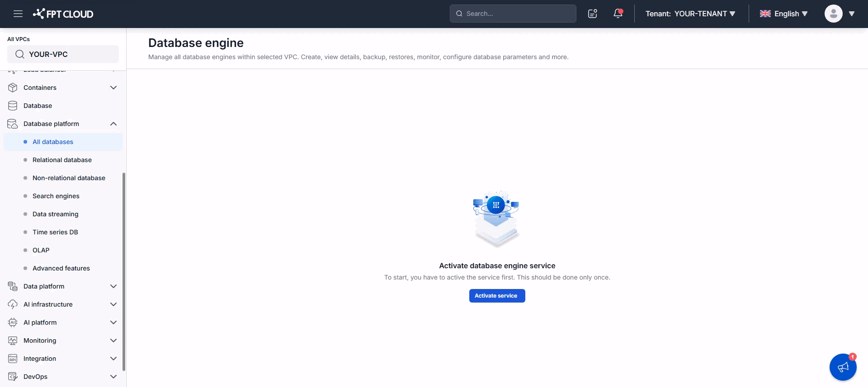The height and width of the screenshot is (387, 868).
Task: Open the user avatar profile
Action: 833,14
